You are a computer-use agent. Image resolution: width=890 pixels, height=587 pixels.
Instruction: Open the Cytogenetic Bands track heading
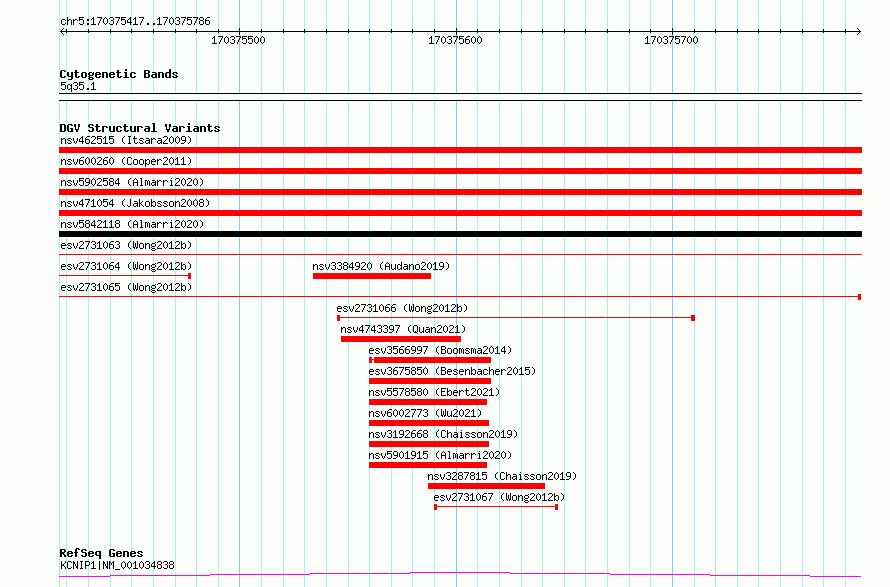coord(119,74)
